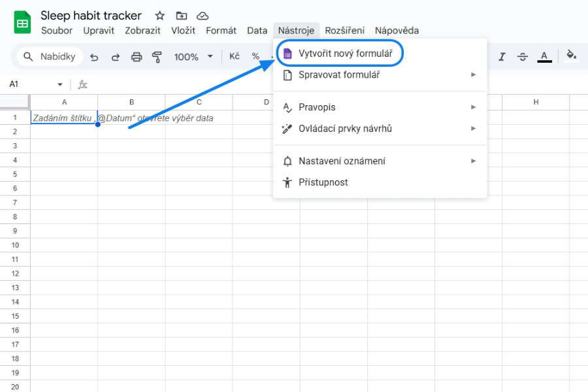Select the Undo icon
Image resolution: width=588 pixels, height=392 pixels.
[x=94, y=57]
